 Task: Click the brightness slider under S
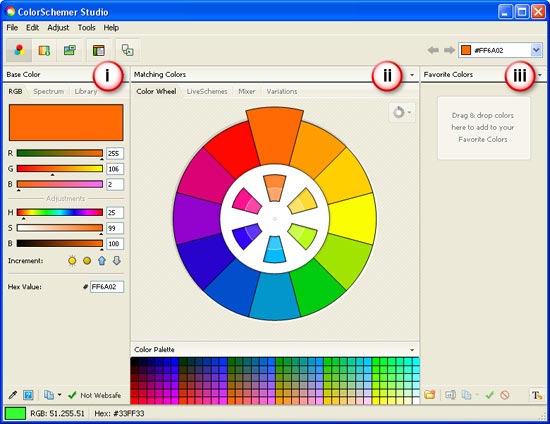click(x=60, y=243)
